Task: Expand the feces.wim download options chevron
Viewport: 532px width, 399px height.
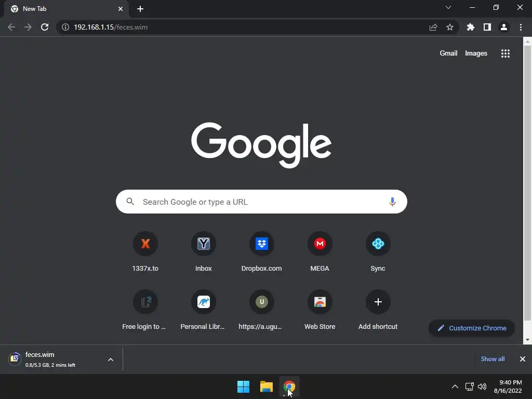Action: pos(110,360)
